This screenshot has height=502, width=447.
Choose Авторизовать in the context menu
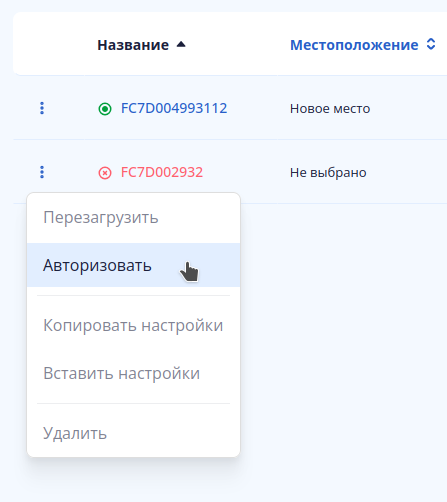(x=133, y=265)
